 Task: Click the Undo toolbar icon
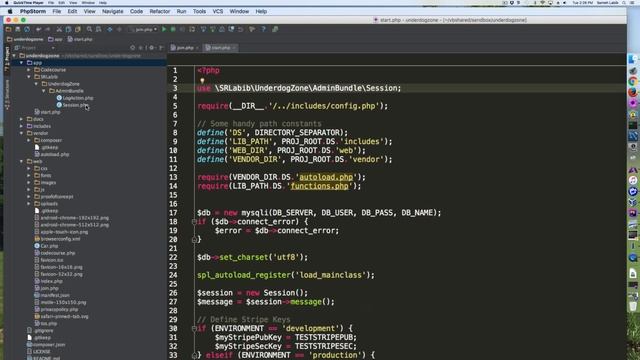(38, 29)
